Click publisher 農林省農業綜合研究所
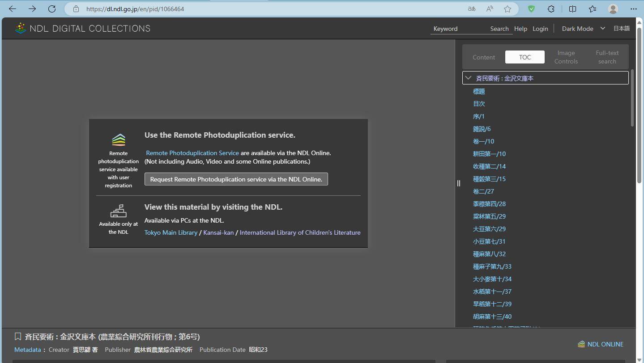Screen dimensions: 644x363 coord(163,350)
